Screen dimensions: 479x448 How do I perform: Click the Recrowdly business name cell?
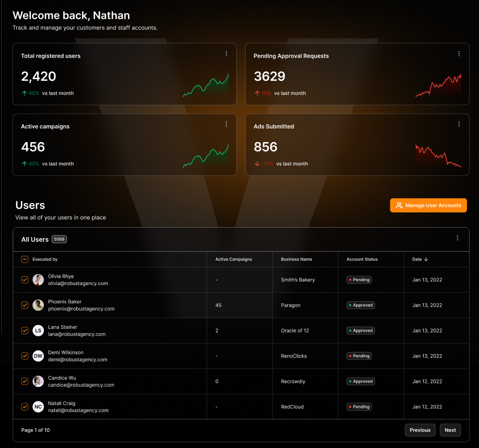[x=293, y=381]
